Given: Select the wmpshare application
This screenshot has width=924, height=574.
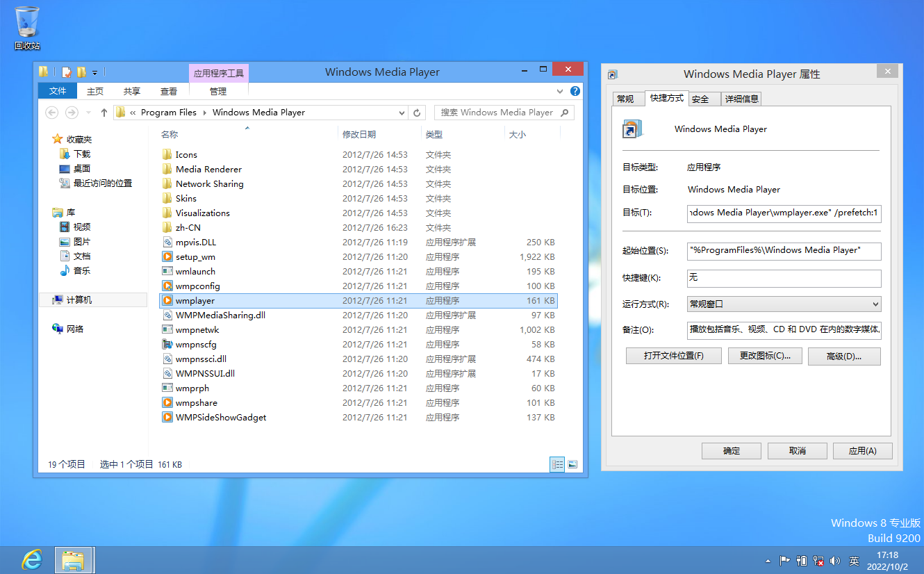Looking at the screenshot, I should point(358,402).
